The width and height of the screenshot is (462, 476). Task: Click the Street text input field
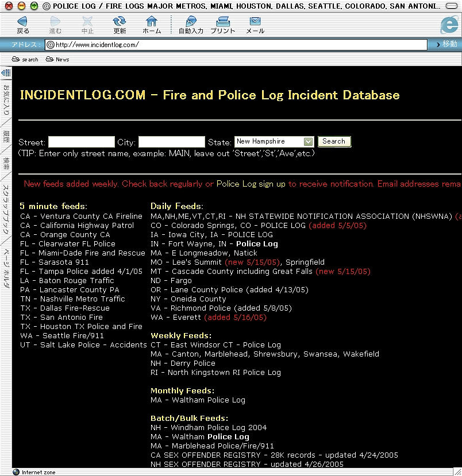pos(82,142)
